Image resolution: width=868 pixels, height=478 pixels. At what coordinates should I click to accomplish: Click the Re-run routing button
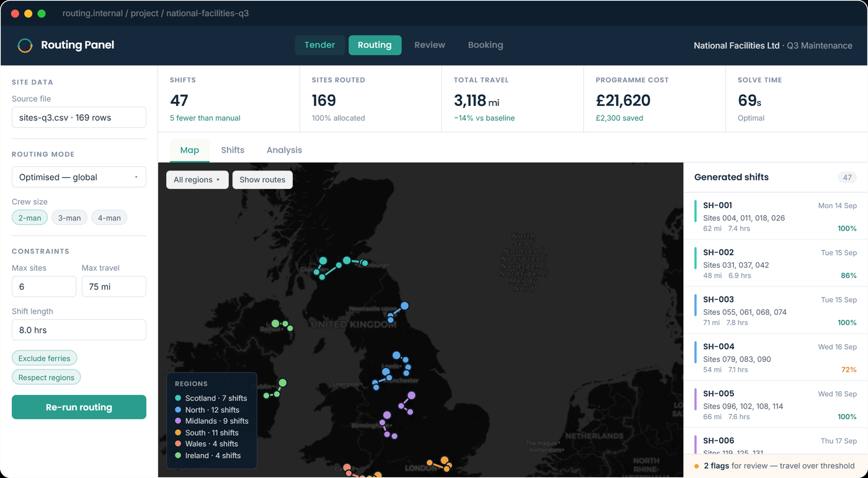coord(79,407)
